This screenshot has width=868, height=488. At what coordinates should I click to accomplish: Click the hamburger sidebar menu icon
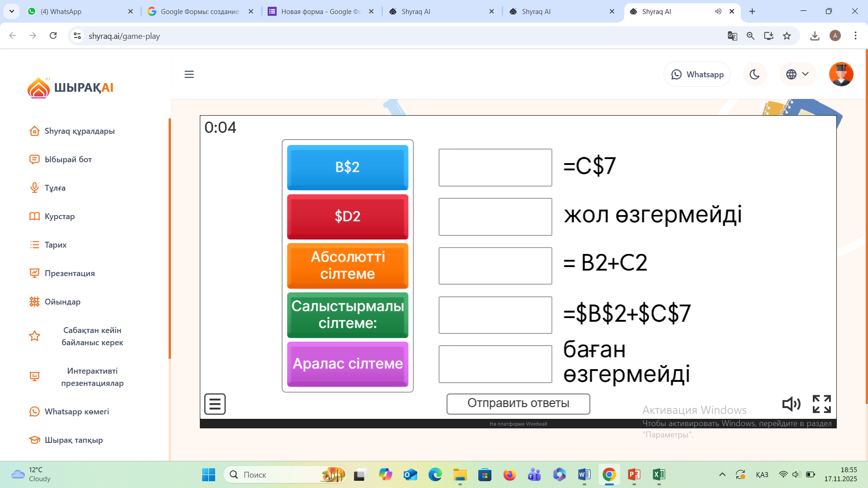[189, 75]
